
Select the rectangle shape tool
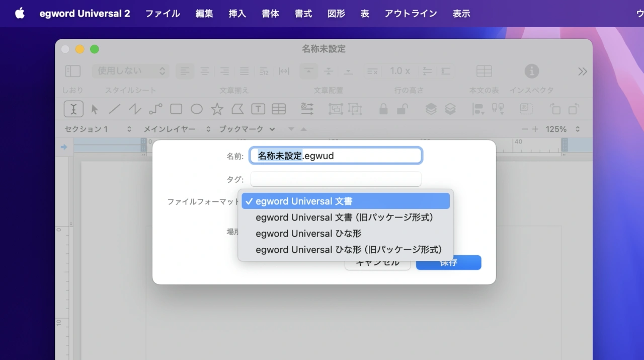(x=176, y=109)
